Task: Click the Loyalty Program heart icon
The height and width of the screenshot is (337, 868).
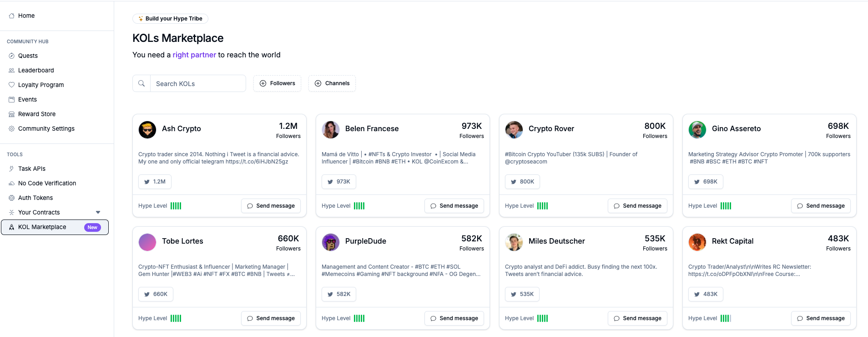Action: tap(12, 85)
